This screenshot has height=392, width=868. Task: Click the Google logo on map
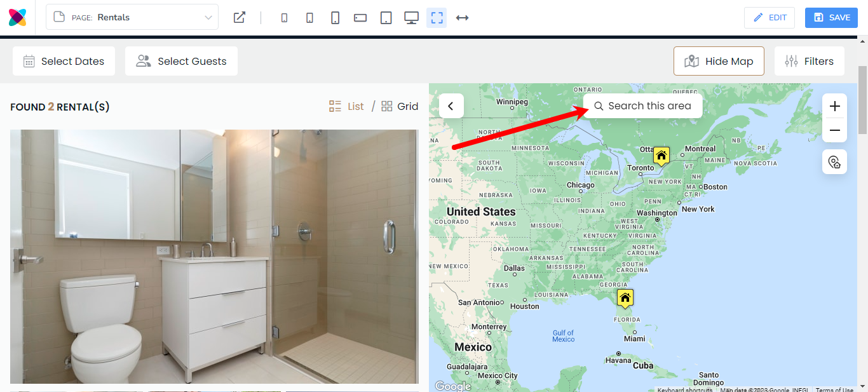tap(453, 386)
